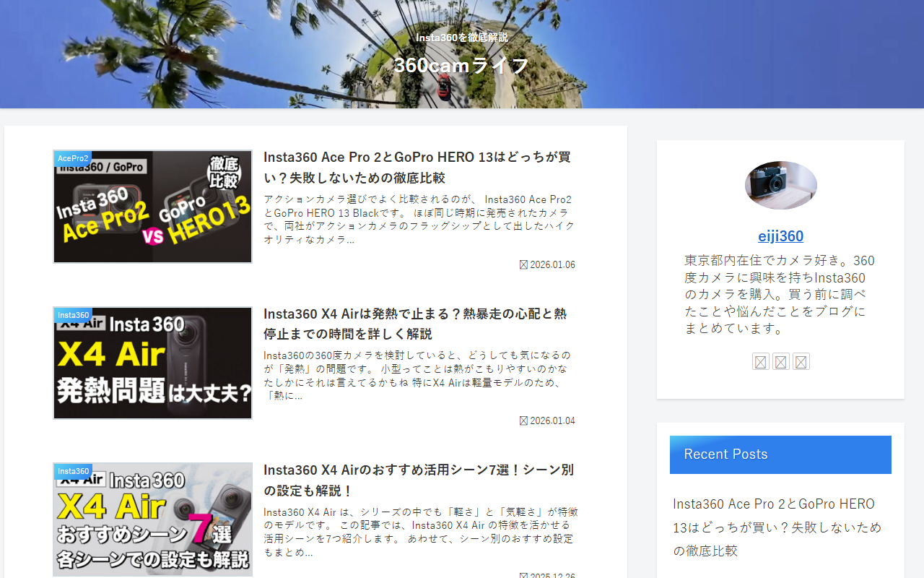Click the AcePro2 category label
The width and height of the screenshot is (924, 578).
[72, 158]
